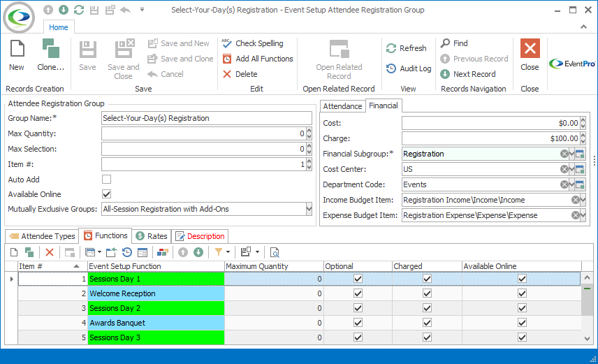
Task: Open Expense Budget Item dropdown
Action: [x=583, y=215]
